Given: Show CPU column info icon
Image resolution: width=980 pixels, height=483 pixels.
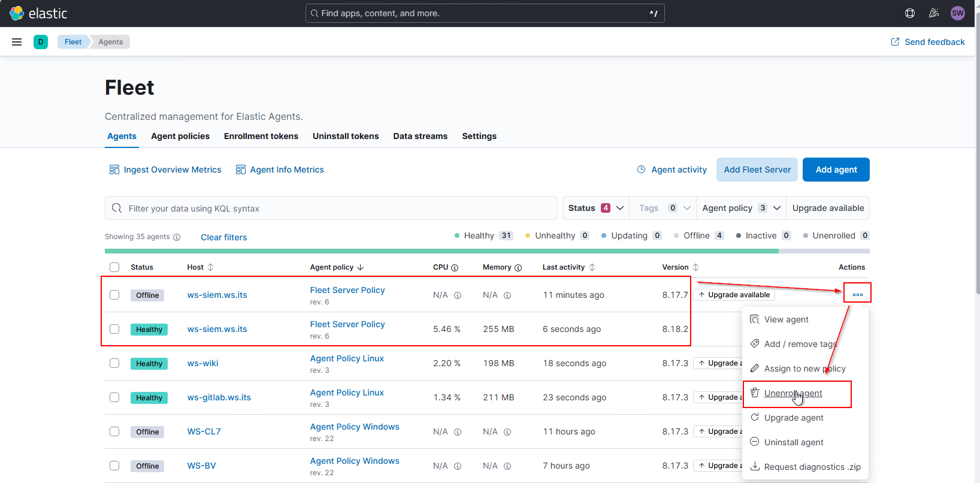Looking at the screenshot, I should pos(455,268).
